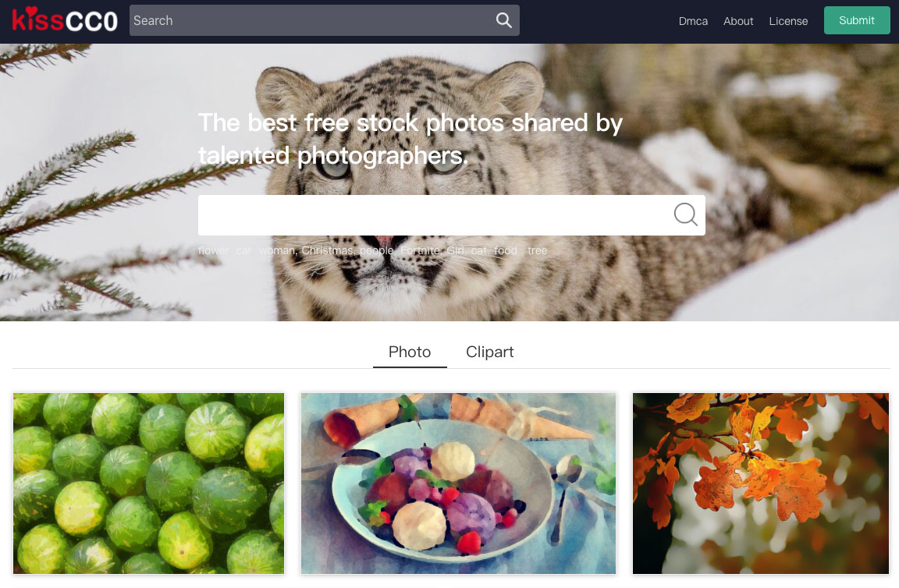The height and width of the screenshot is (588, 899).
Task: Open the green watermelons photo thumbnail
Action: point(148,484)
